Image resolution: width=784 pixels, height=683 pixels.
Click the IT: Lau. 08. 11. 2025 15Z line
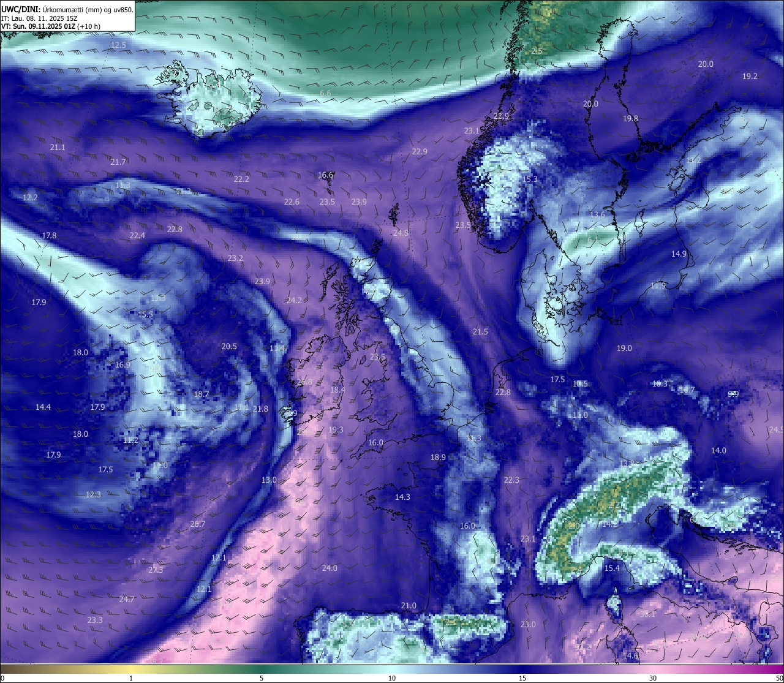(39, 18)
